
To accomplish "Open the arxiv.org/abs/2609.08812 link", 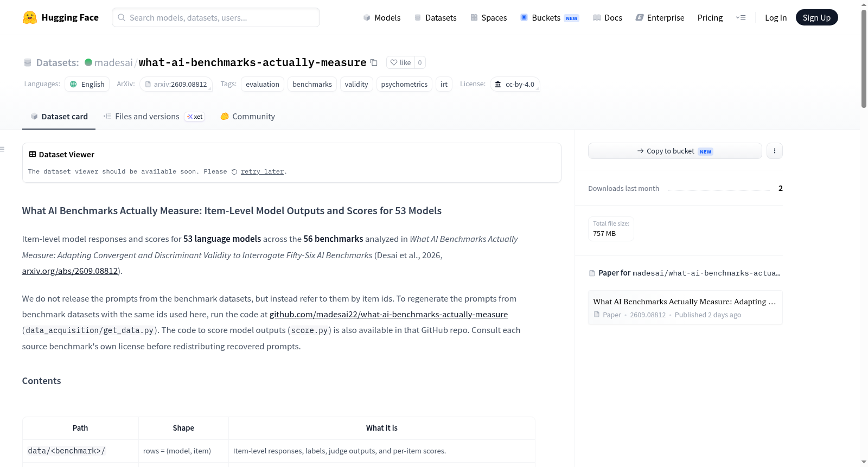I will [x=70, y=271].
